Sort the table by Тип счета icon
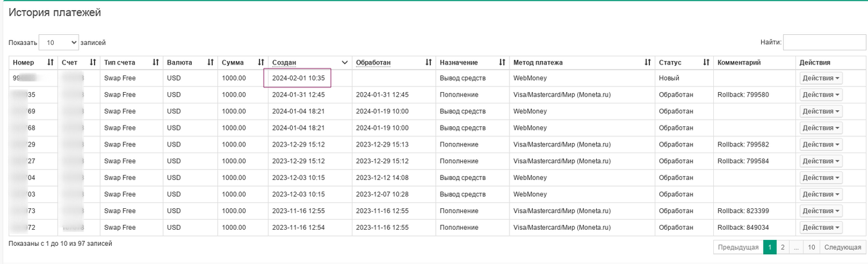Viewport: 868px width, 264px height. (155, 62)
